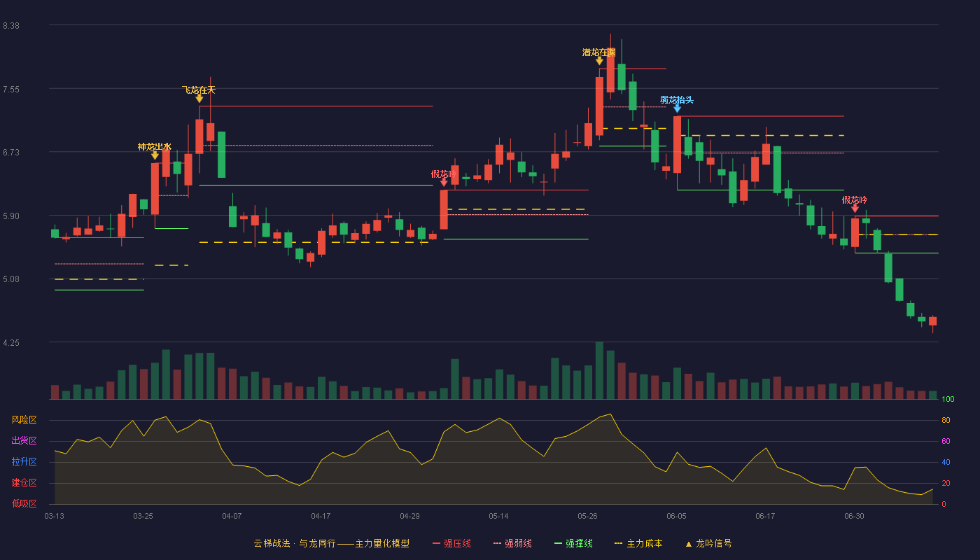Image resolution: width=980 pixels, height=560 pixels.
Task: Toggle the 强压线 legend item
Action: pos(451,543)
